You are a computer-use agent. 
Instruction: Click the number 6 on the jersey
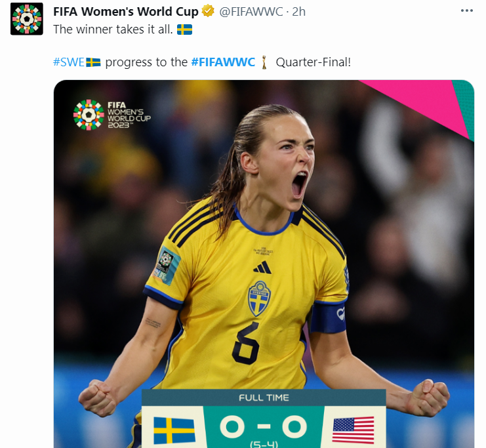(x=246, y=343)
